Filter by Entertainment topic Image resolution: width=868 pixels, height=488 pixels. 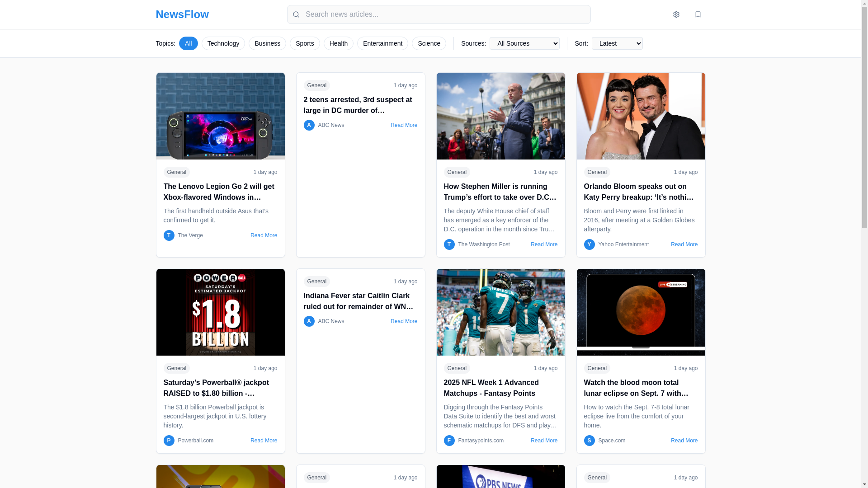[382, 43]
